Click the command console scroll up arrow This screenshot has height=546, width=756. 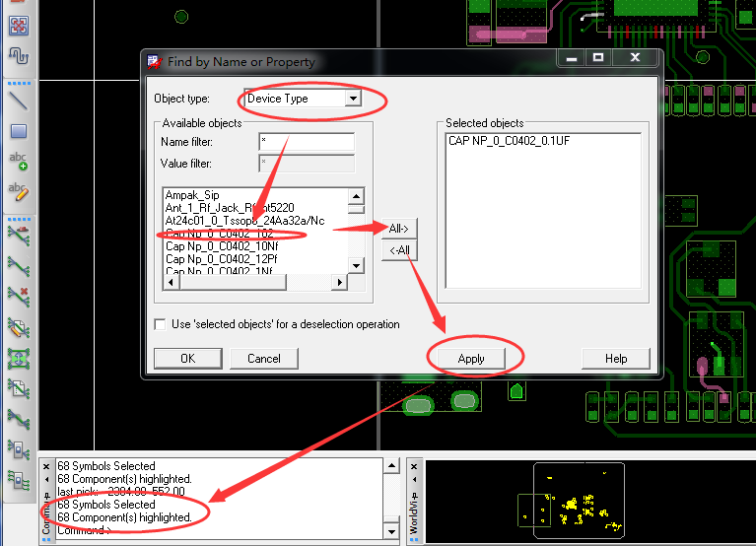pyautogui.click(x=391, y=466)
